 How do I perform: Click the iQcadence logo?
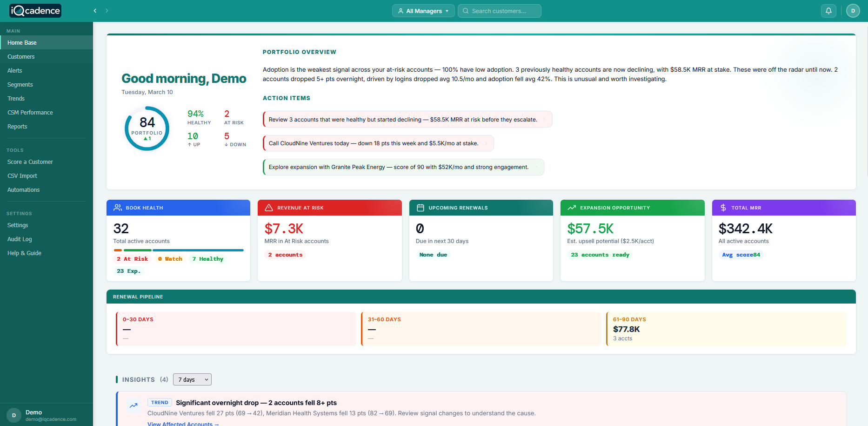tap(35, 10)
